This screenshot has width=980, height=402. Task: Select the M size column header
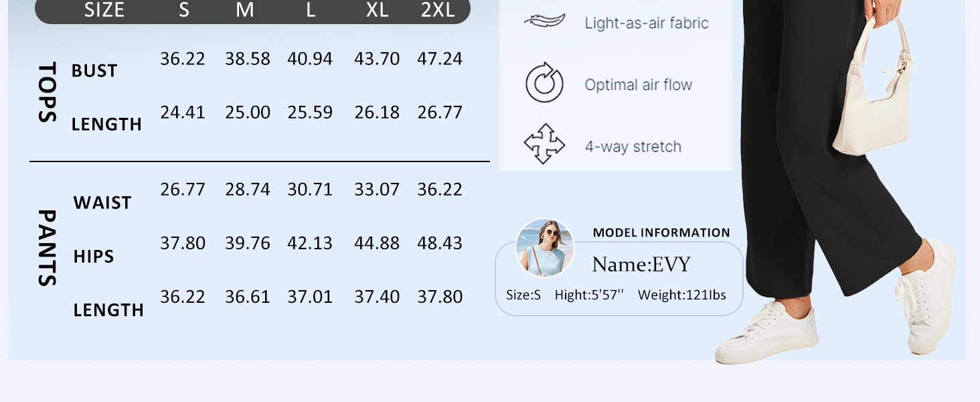point(245,10)
